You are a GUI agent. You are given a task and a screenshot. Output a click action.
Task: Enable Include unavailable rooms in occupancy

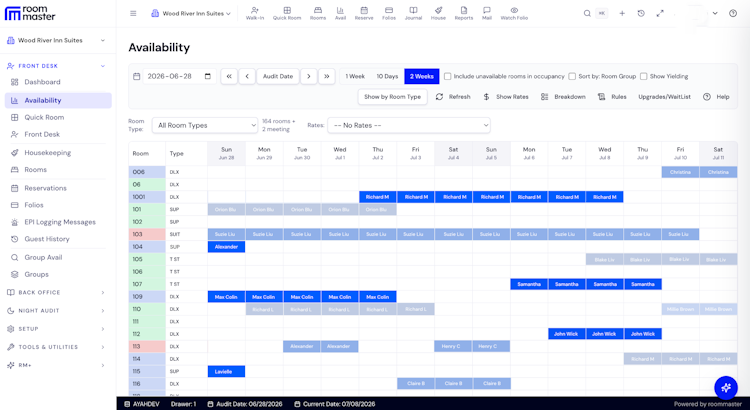point(448,77)
